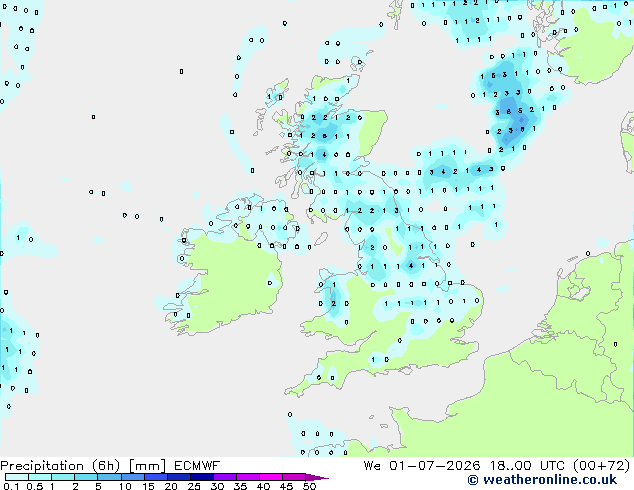This screenshot has width=634, height=490.
Task: Click the 'Precipitation (6h) [mm]' title text
Action: pyautogui.click(x=83, y=466)
